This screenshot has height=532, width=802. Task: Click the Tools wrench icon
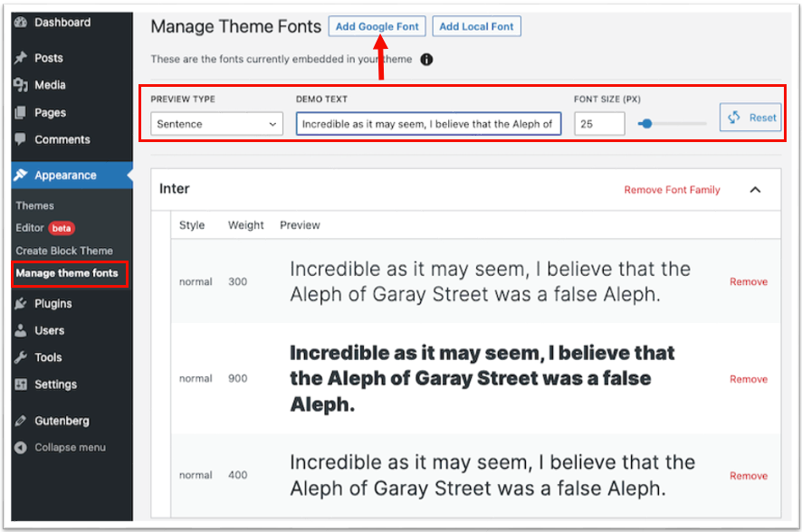21,357
